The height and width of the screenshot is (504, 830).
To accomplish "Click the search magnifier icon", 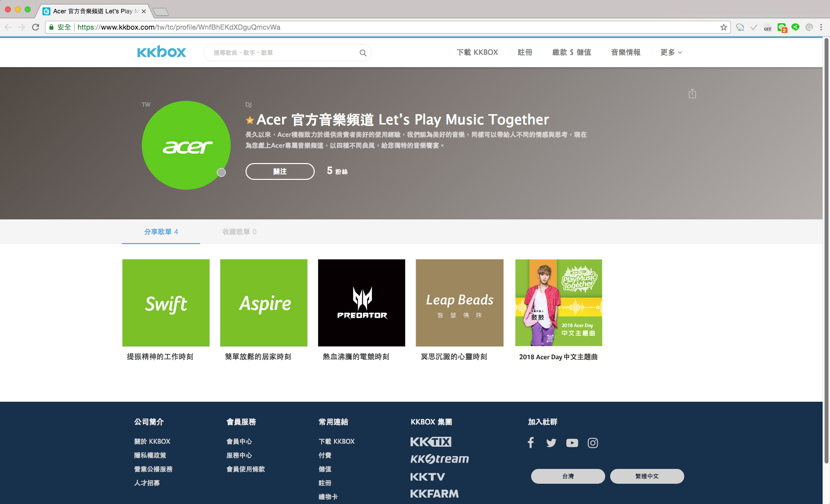I will 363,53.
